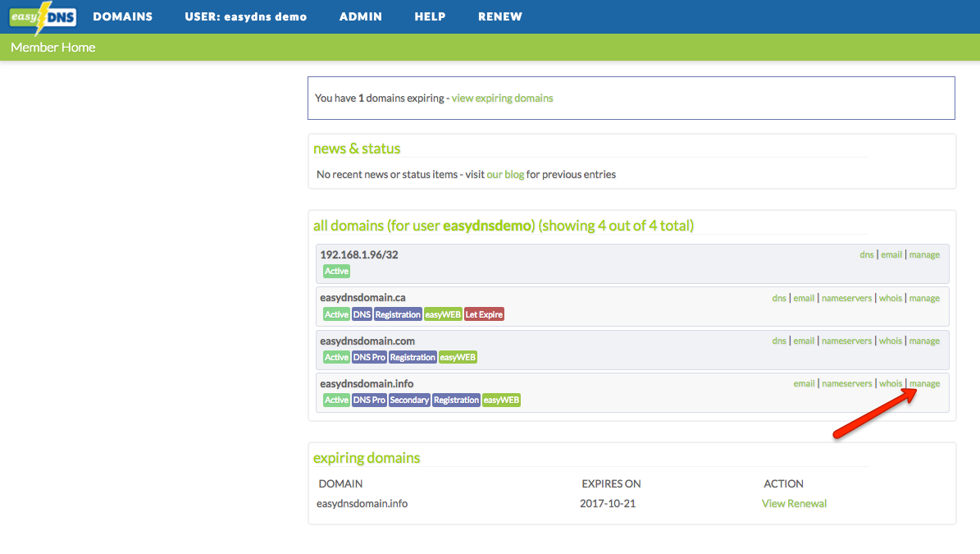
Task: Open email for easydnsdomain.ca
Action: 804,298
